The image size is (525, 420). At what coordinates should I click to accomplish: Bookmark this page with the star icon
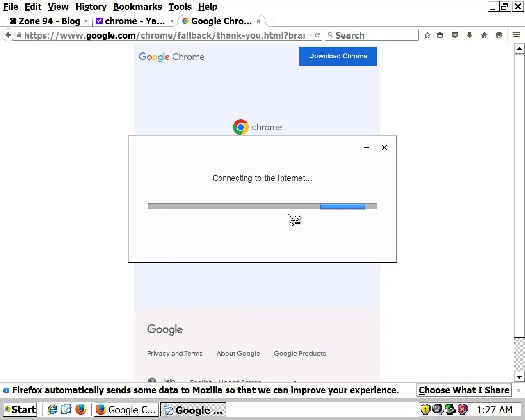click(x=427, y=35)
